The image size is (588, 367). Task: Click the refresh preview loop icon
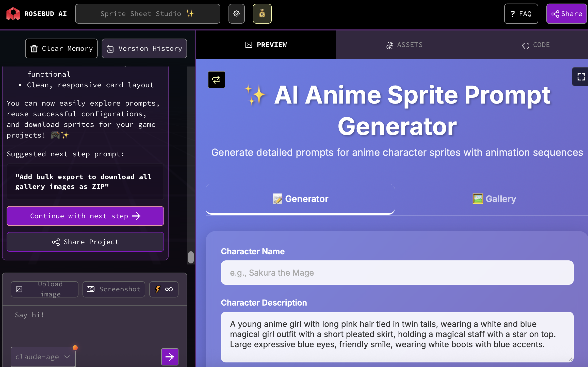click(216, 80)
